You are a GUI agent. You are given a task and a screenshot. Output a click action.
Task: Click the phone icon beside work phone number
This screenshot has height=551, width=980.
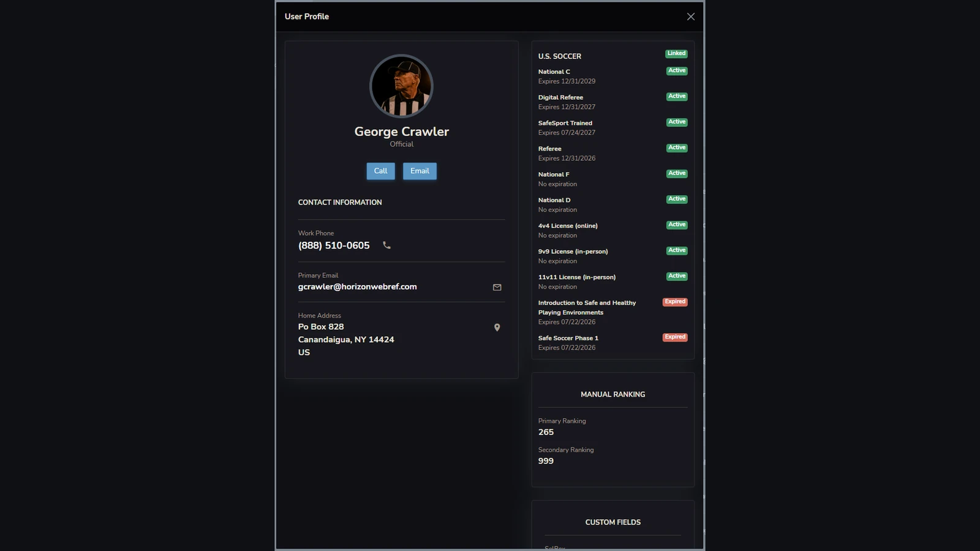click(386, 245)
